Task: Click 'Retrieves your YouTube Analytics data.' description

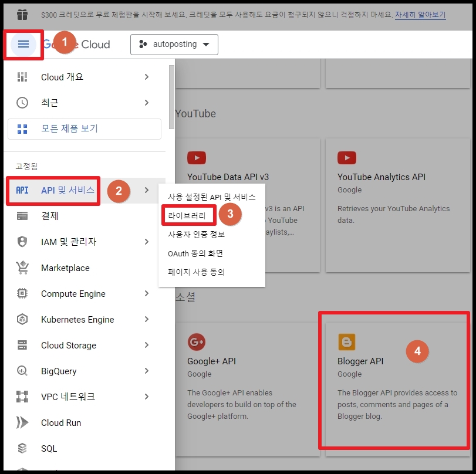Action: tap(394, 214)
